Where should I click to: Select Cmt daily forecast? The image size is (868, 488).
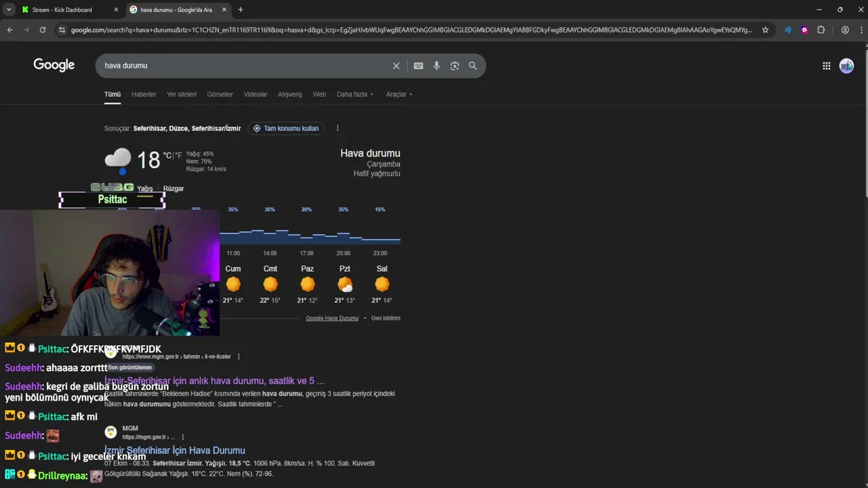(x=270, y=283)
